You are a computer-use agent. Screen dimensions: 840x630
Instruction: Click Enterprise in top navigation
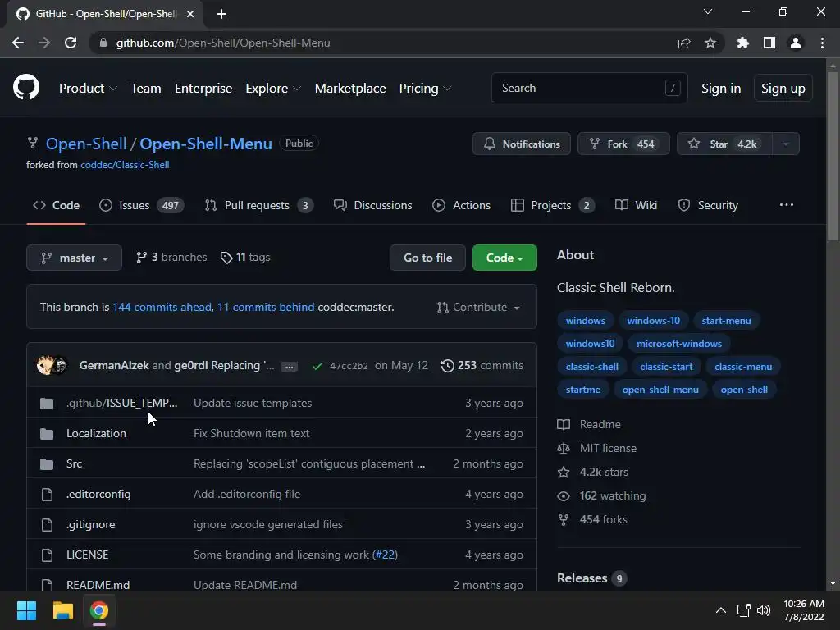click(203, 89)
